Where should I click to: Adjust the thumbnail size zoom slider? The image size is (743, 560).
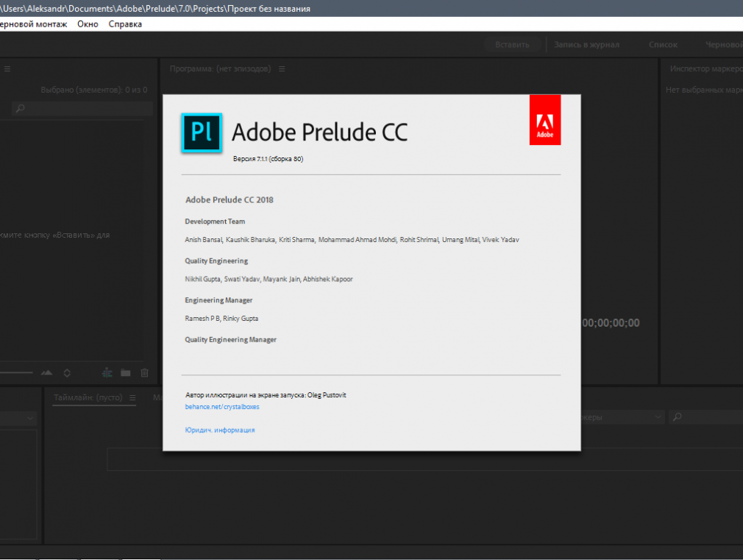[17, 372]
